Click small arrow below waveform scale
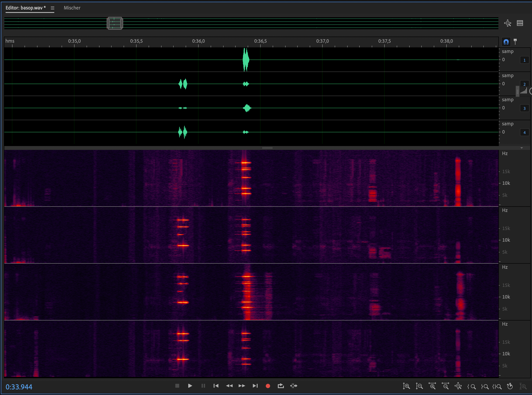 (521, 148)
